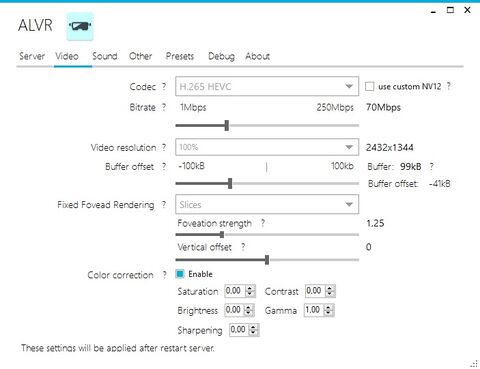Click the Fixed Foveated Rendering help icon
480x369 pixels.
pyautogui.click(x=164, y=205)
